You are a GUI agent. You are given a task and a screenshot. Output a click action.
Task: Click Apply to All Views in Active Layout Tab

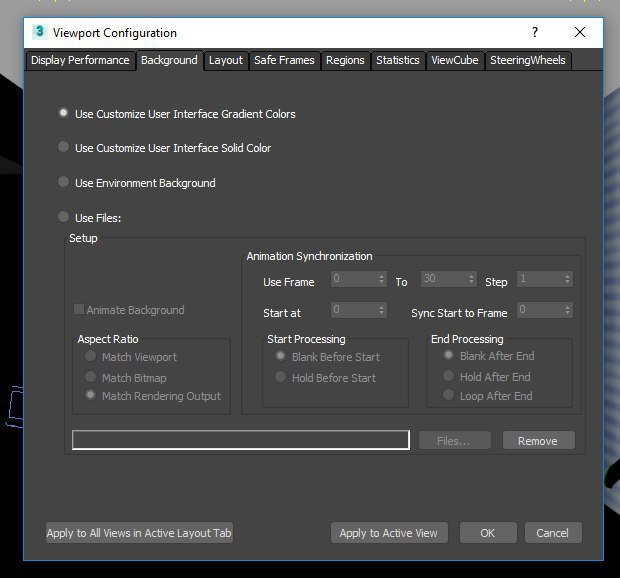[139, 533]
